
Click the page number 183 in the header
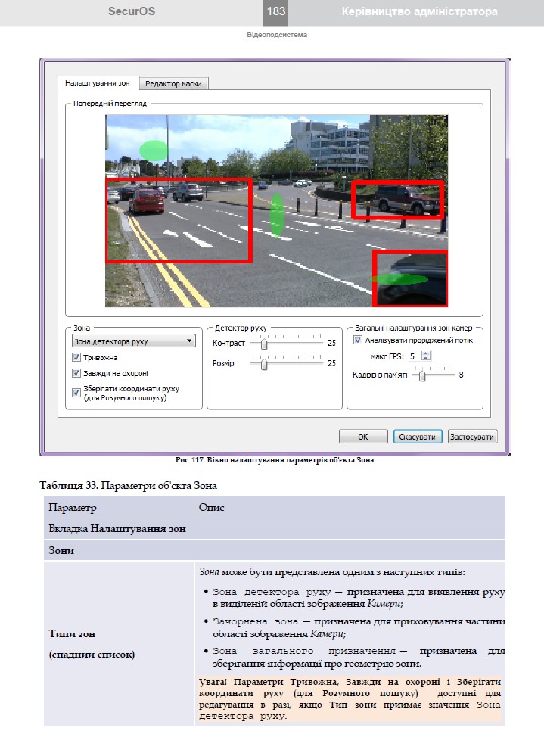click(x=275, y=11)
